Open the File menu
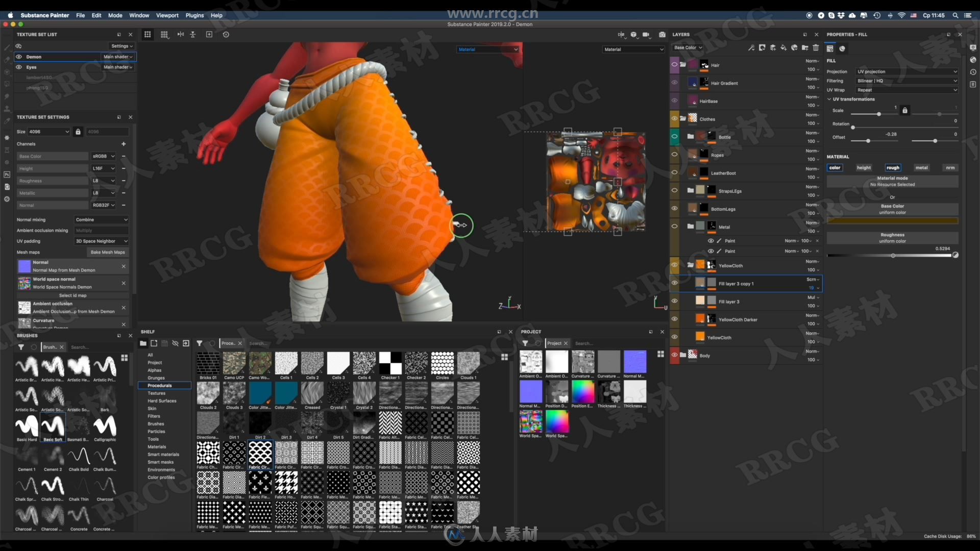The width and height of the screenshot is (980, 551). (81, 15)
